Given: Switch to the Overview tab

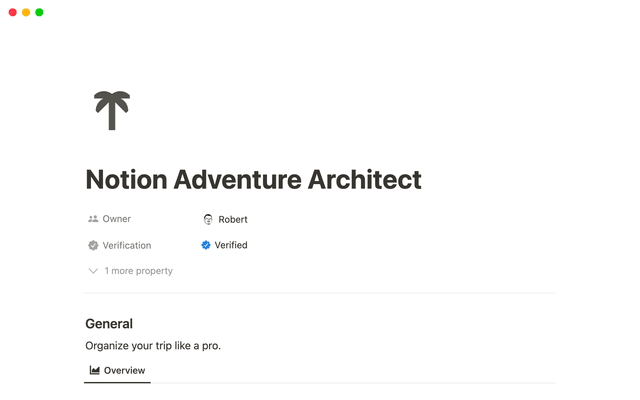Looking at the screenshot, I should point(124,370).
